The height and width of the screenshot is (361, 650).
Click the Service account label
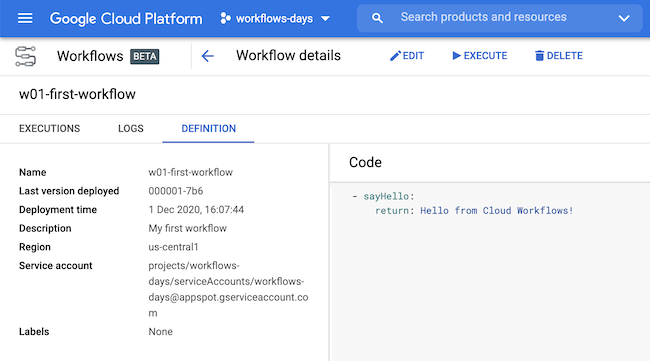click(x=56, y=265)
